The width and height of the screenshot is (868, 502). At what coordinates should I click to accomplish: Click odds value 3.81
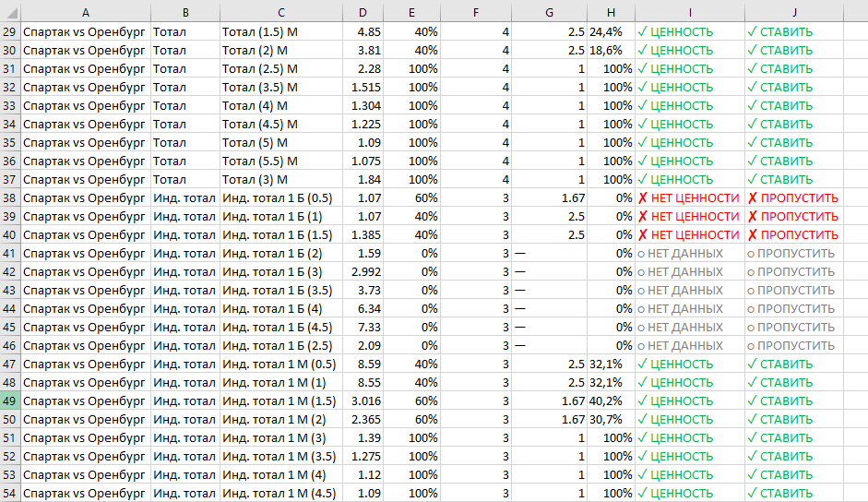(369, 50)
